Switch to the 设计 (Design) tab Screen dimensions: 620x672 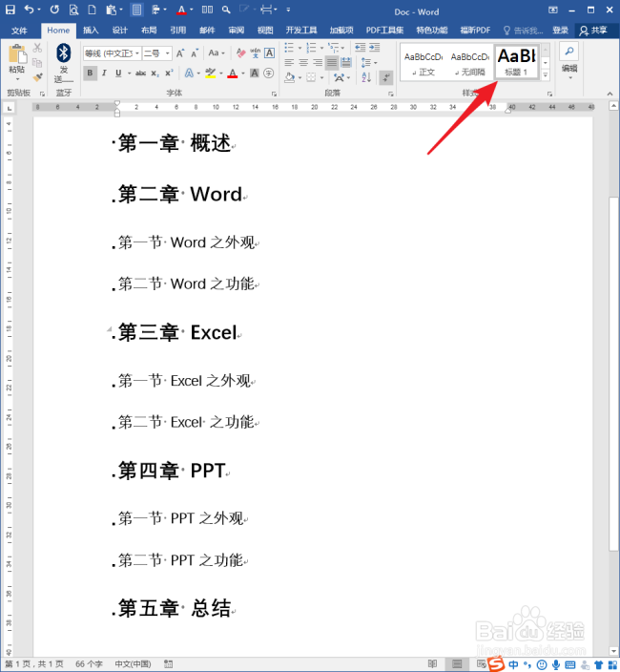pyautogui.click(x=120, y=31)
